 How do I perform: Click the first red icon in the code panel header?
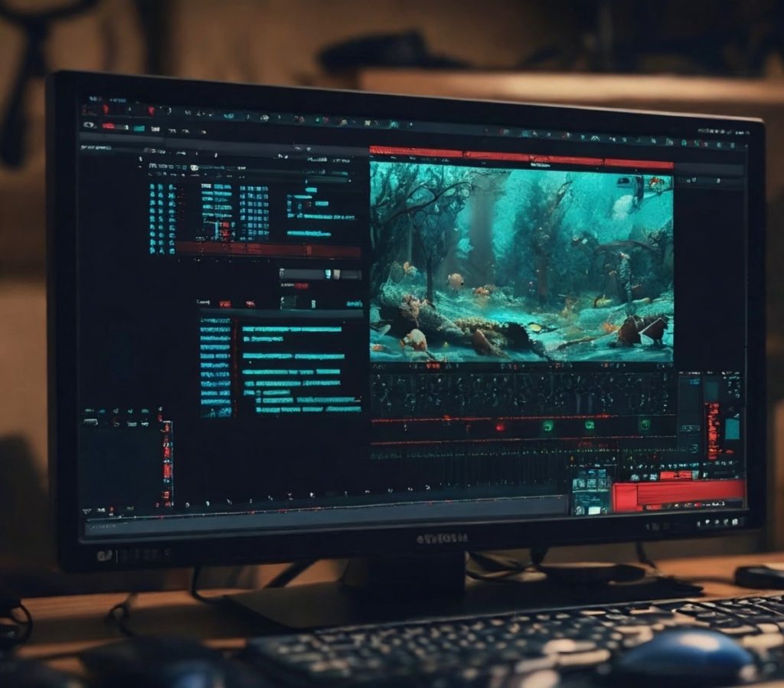click(x=225, y=303)
